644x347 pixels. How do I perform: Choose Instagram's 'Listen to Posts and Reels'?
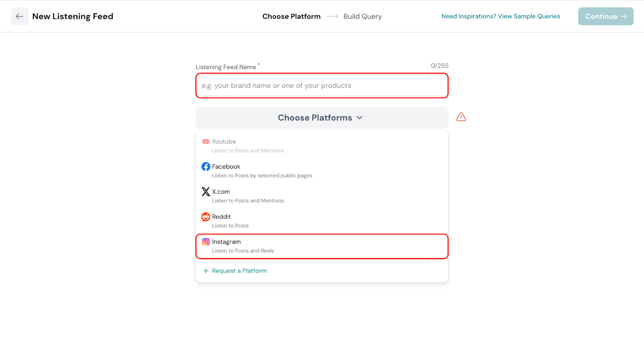[243, 251]
